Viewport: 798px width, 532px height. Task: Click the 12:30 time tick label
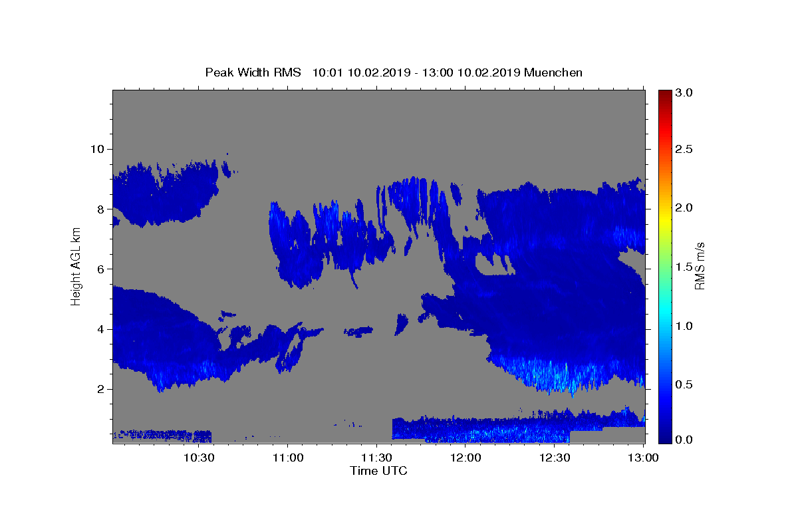coord(555,458)
